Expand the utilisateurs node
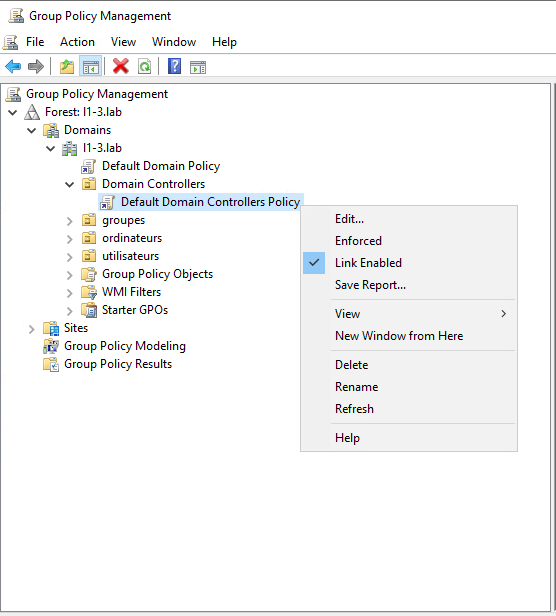Image resolution: width=556 pixels, height=616 pixels. coord(70,257)
